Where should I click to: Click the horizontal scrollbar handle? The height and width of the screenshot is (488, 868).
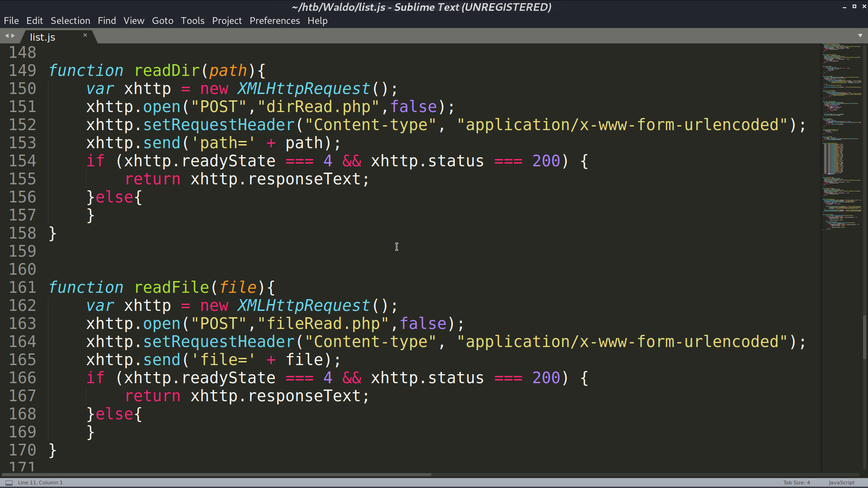(x=216, y=475)
